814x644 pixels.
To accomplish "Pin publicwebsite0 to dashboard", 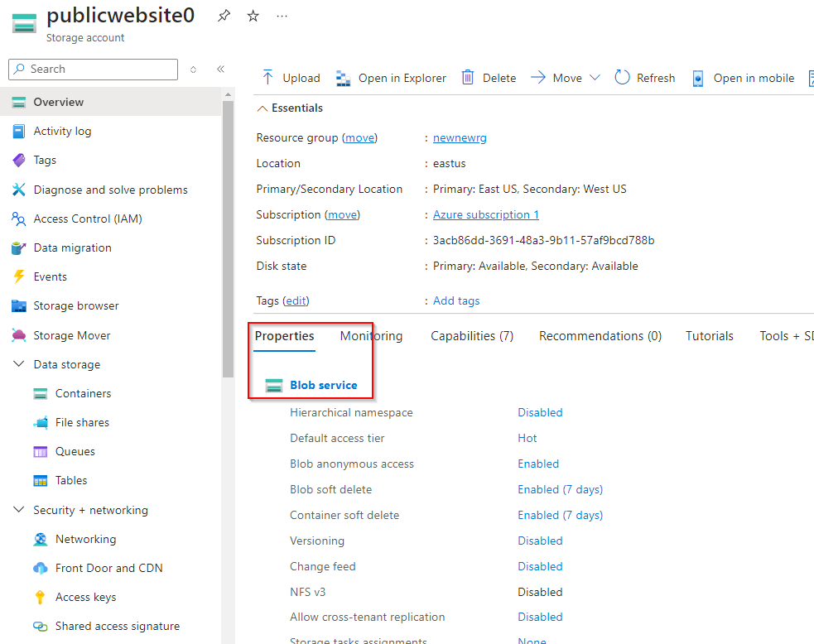I will (x=224, y=16).
